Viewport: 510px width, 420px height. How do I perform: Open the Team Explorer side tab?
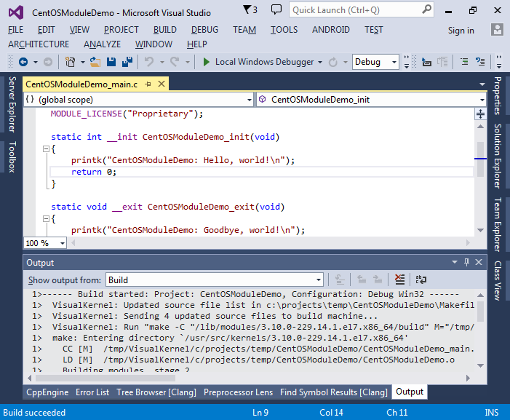coord(498,224)
